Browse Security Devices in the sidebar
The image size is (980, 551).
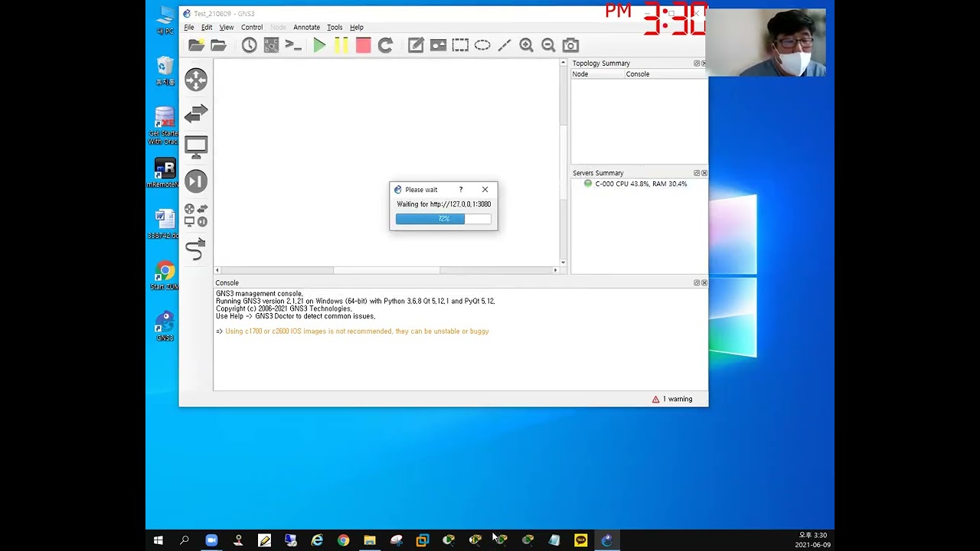click(196, 181)
